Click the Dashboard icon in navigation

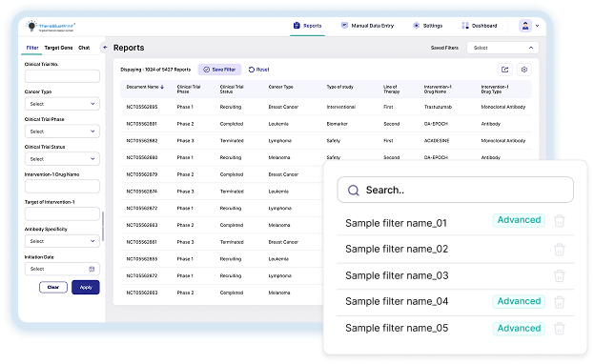pyautogui.click(x=465, y=26)
